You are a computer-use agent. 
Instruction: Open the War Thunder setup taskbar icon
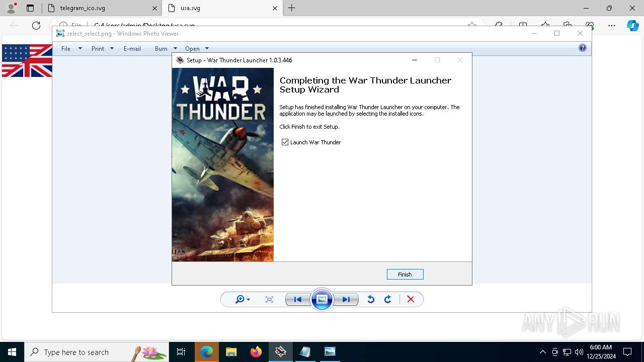point(281,352)
